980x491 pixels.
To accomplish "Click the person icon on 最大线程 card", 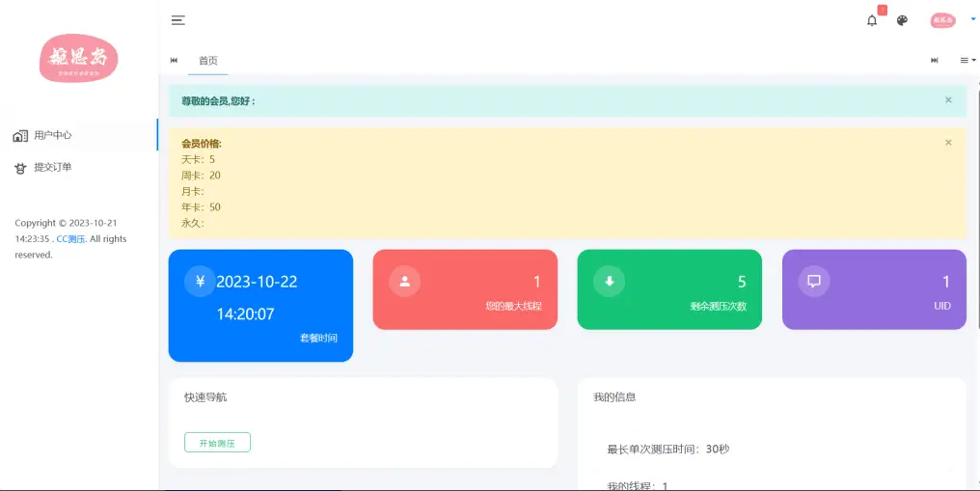I will 404,281.
